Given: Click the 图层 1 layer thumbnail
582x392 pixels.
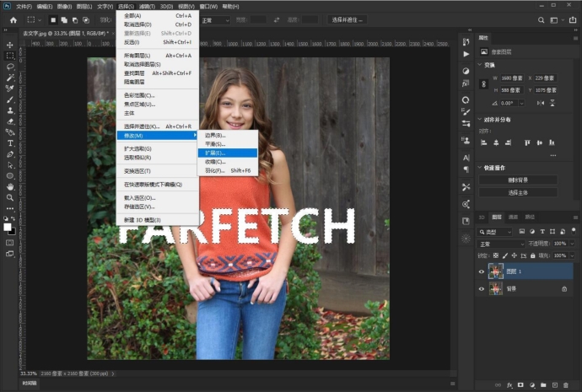Looking at the screenshot, I should [495, 271].
